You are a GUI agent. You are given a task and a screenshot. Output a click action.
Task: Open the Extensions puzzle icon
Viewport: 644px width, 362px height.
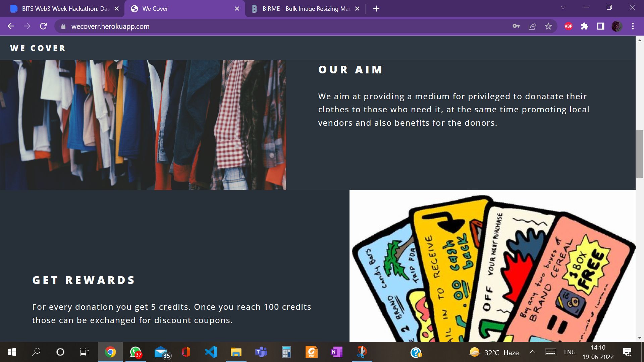click(585, 26)
